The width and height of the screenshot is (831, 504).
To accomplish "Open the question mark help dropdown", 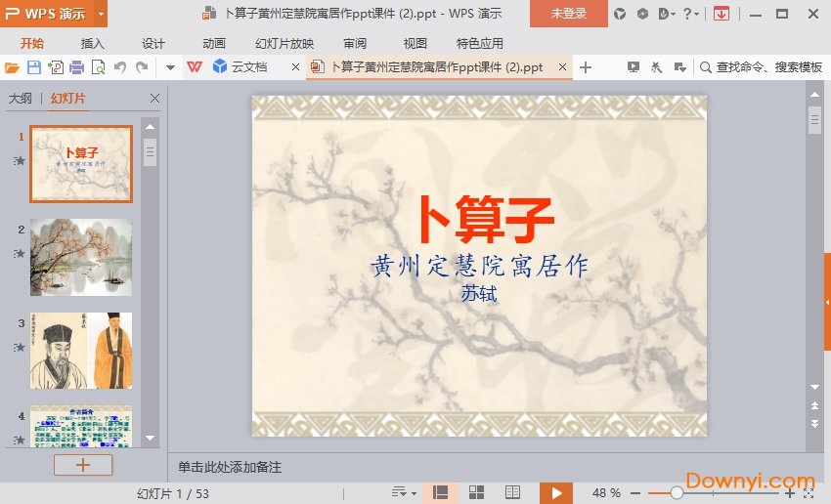I will click(690, 14).
